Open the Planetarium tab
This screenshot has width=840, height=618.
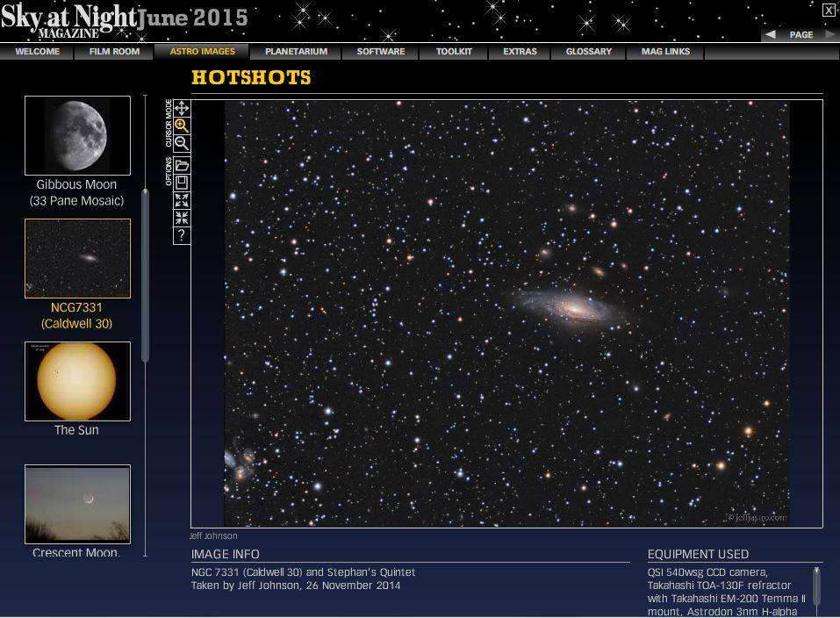(296, 52)
